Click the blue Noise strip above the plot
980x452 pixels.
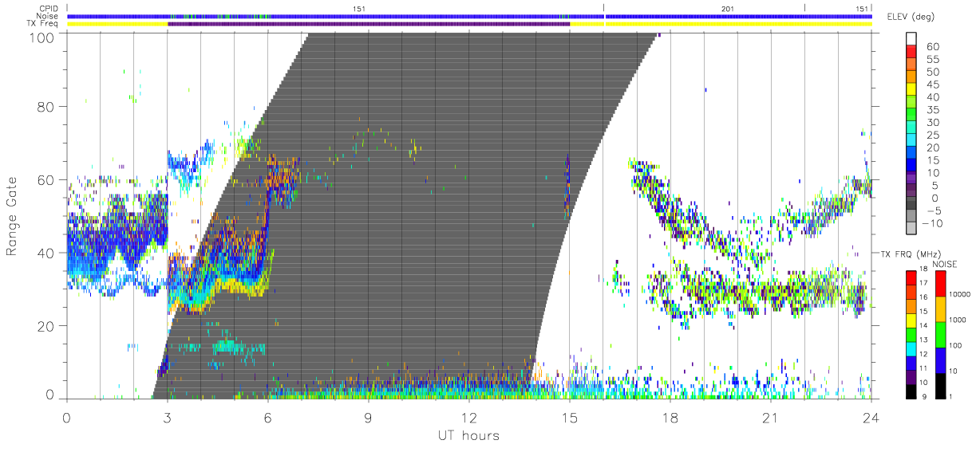(x=469, y=16)
